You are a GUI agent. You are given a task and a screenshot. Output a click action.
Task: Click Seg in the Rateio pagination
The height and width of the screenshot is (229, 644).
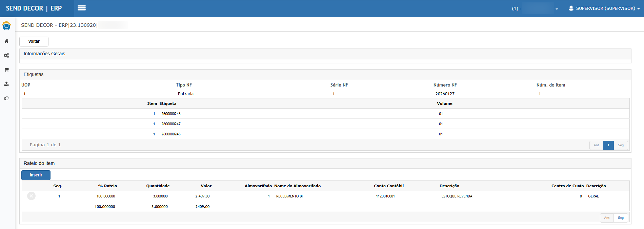click(621, 218)
